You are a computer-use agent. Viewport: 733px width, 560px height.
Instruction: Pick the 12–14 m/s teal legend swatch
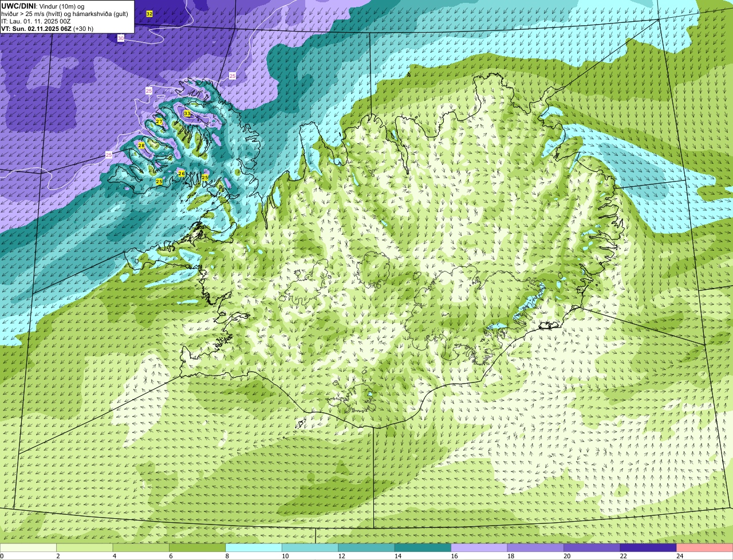coord(366,547)
